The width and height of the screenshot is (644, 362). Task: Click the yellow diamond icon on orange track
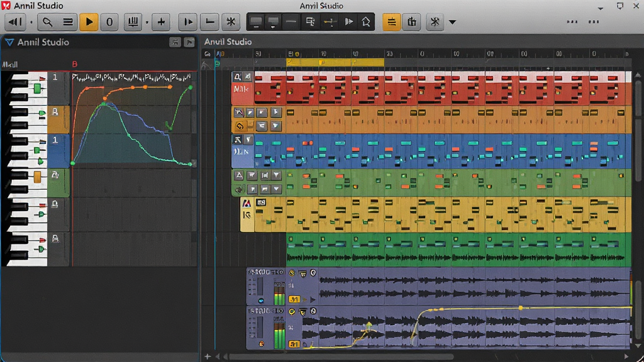click(x=240, y=126)
